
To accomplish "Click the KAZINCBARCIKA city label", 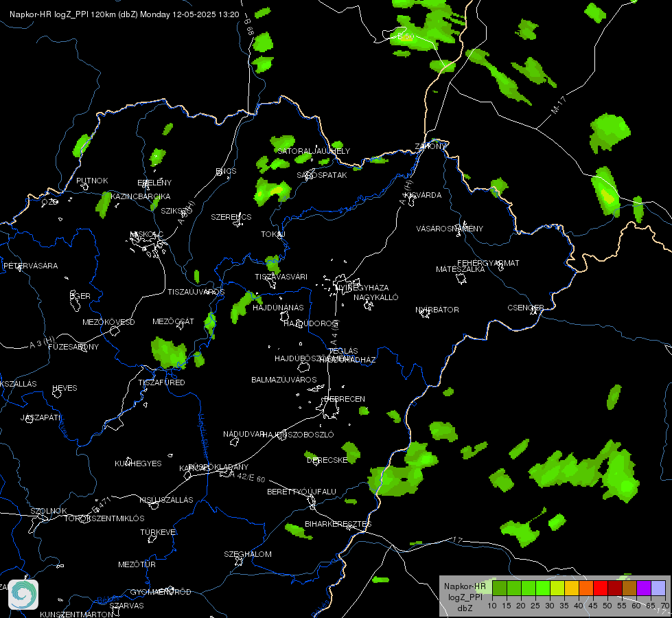I will point(141,196).
